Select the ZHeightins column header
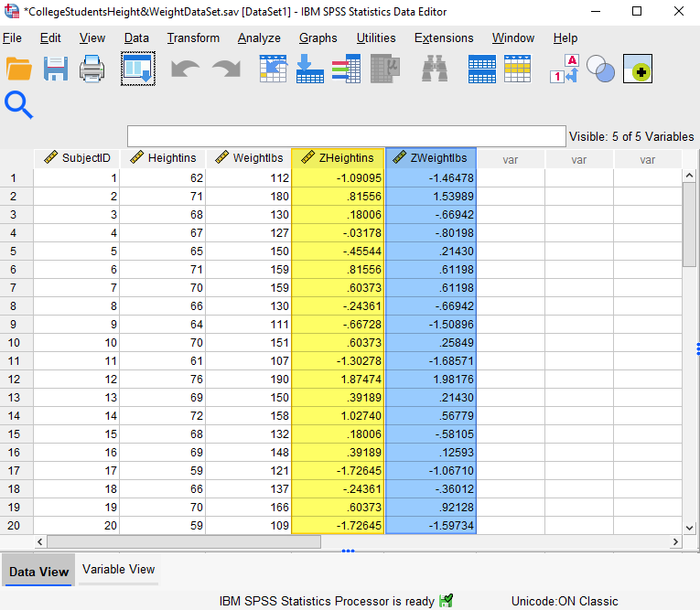The height and width of the screenshot is (610, 700). [338, 158]
